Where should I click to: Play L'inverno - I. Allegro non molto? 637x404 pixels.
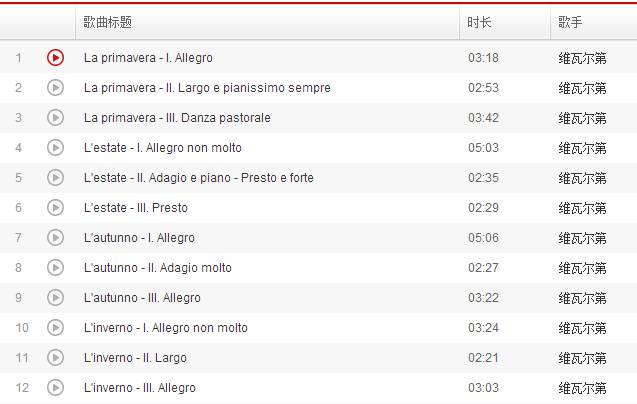(55, 328)
